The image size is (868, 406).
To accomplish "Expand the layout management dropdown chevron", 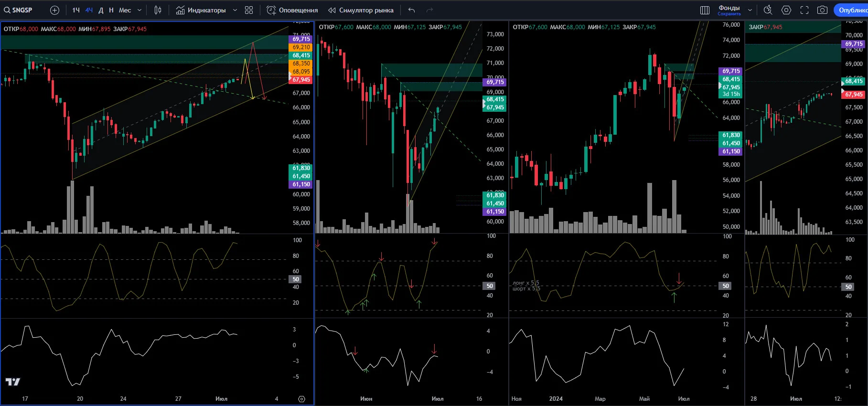I will coord(750,10).
